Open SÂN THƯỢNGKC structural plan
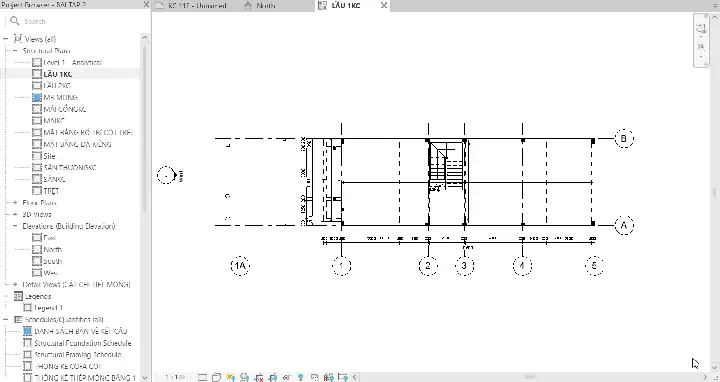720x382 pixels. [x=70, y=168]
